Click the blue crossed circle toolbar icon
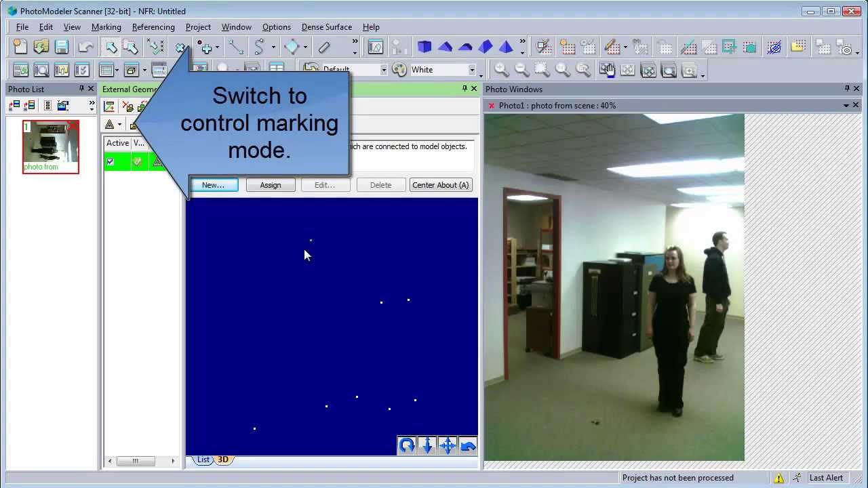The height and width of the screenshot is (488, 868). (x=774, y=47)
